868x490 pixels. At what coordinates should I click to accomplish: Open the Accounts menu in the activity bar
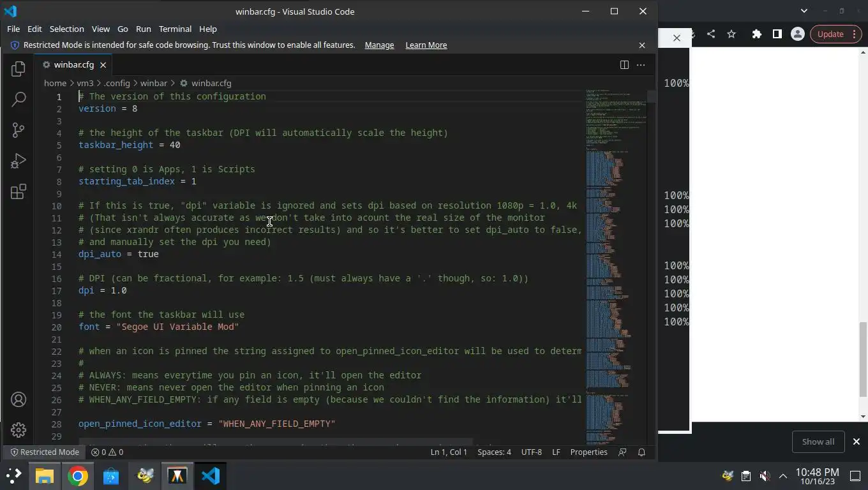tap(19, 399)
